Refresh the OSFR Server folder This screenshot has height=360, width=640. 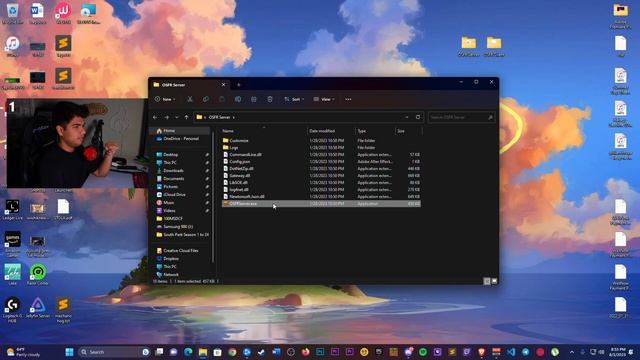pos(418,117)
